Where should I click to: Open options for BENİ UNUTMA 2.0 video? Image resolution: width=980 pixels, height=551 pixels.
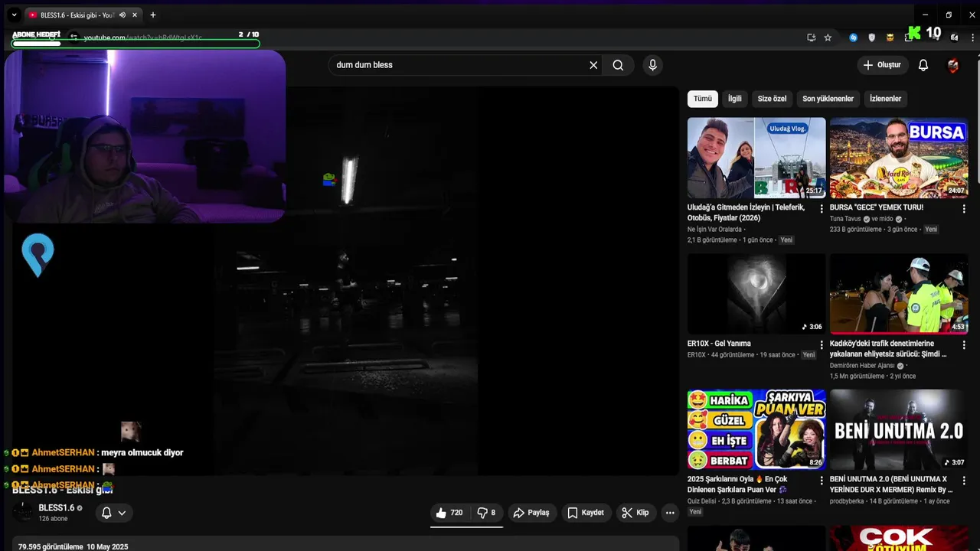point(964,480)
